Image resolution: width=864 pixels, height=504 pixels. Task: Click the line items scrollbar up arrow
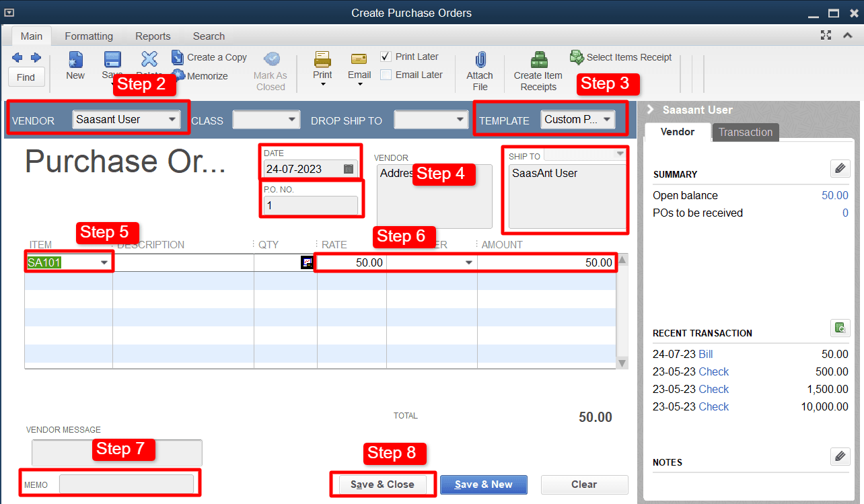click(622, 260)
